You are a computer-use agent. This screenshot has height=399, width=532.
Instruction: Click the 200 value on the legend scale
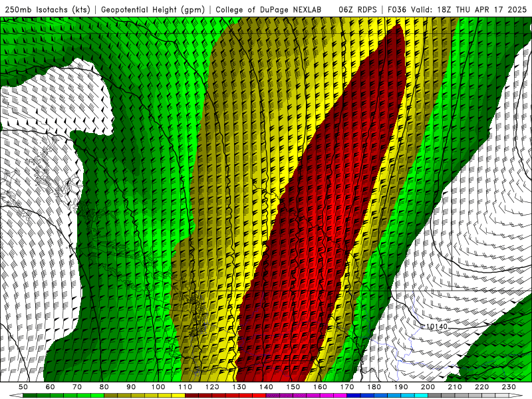tap(428, 387)
